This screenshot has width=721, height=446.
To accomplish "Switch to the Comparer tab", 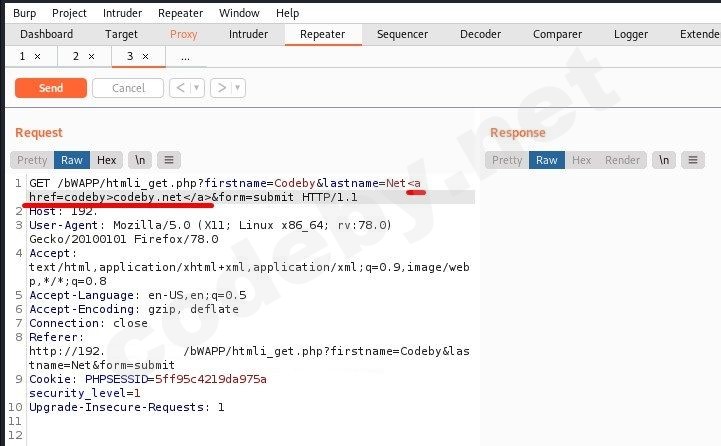I will point(557,34).
